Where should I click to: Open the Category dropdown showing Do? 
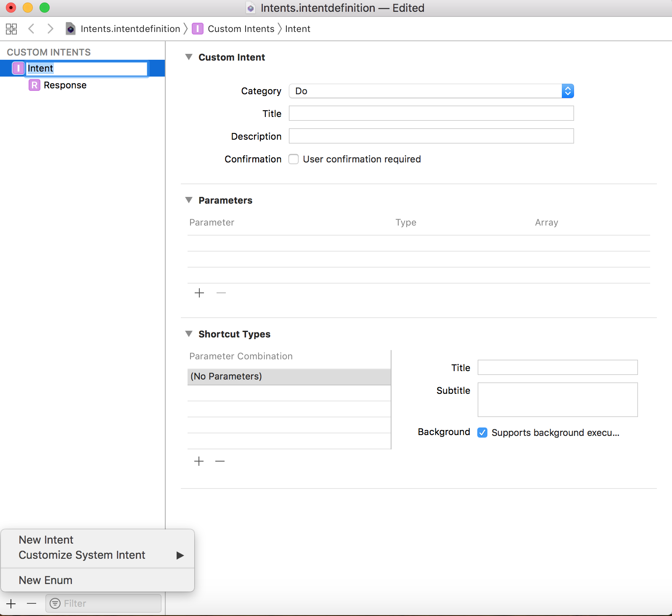pyautogui.click(x=431, y=91)
